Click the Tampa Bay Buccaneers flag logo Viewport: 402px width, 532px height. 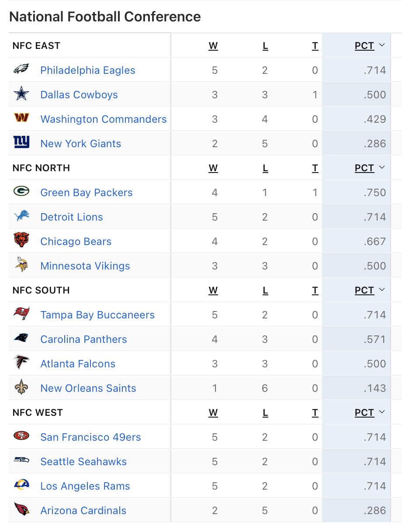point(21,314)
